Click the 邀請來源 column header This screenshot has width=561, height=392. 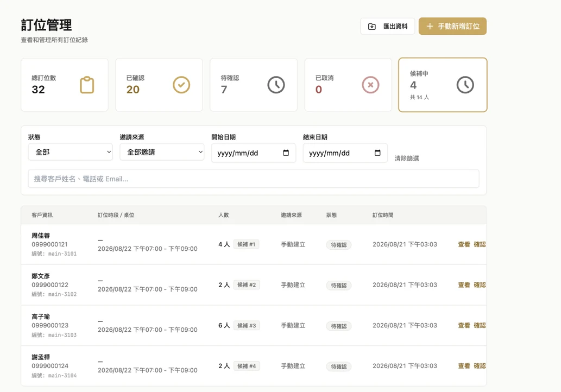[x=291, y=215]
